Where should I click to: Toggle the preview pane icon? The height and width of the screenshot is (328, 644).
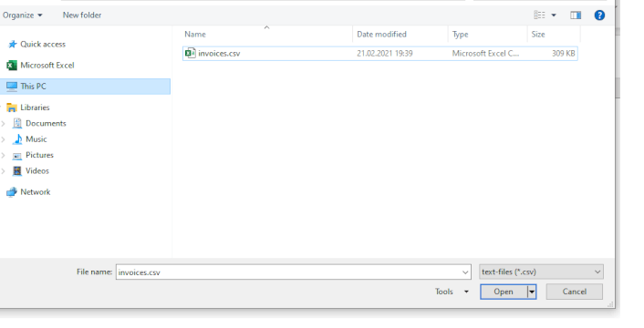pyautogui.click(x=576, y=15)
